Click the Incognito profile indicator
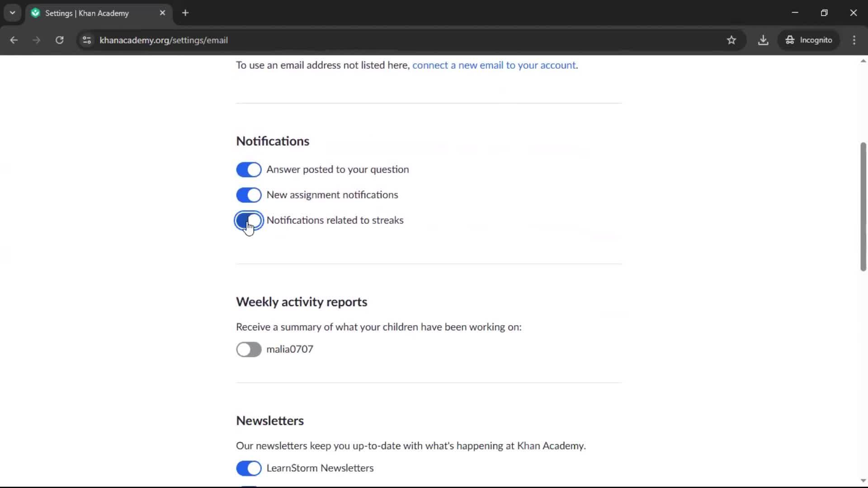 (x=809, y=40)
